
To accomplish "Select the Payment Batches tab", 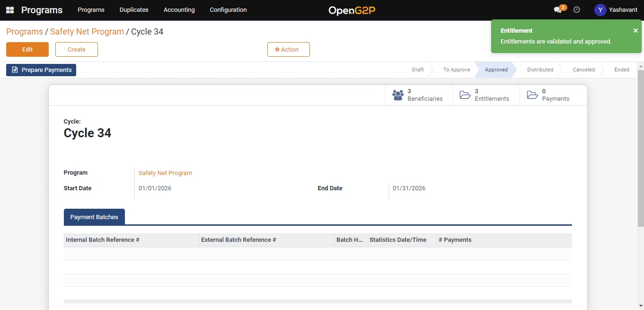I will [x=94, y=217].
